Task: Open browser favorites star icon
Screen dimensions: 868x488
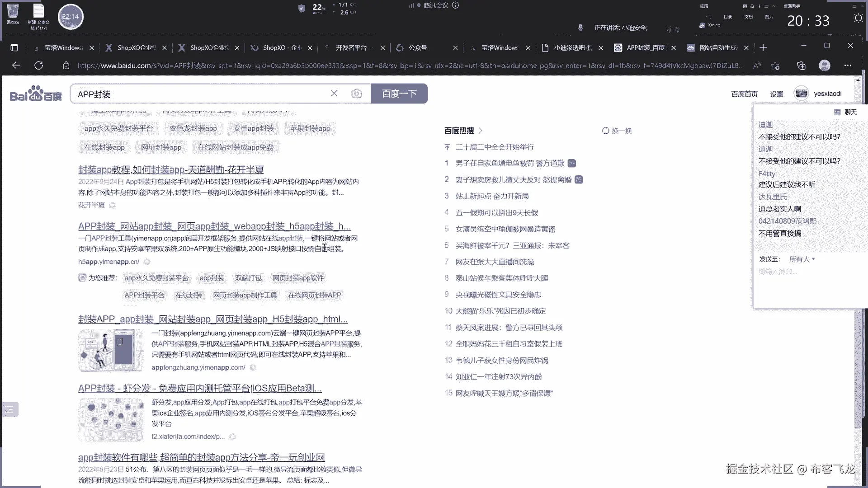Action: tap(776, 66)
